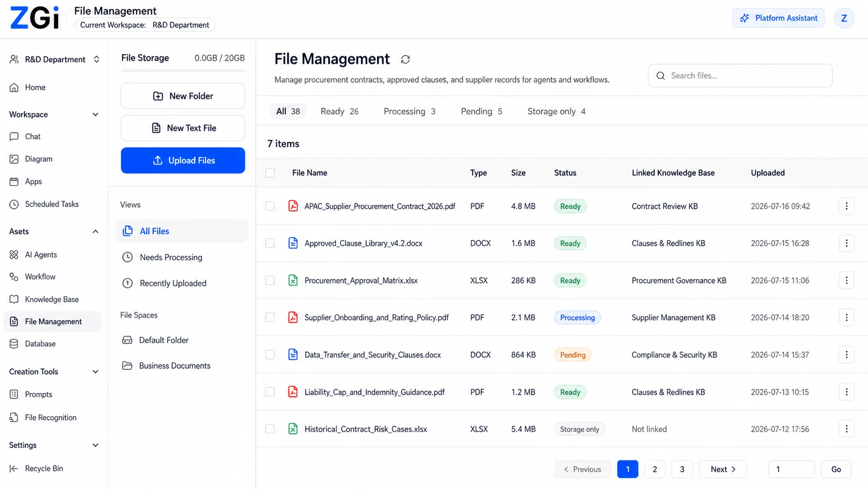Click the Search files field
The image size is (868, 489).
[740, 76]
